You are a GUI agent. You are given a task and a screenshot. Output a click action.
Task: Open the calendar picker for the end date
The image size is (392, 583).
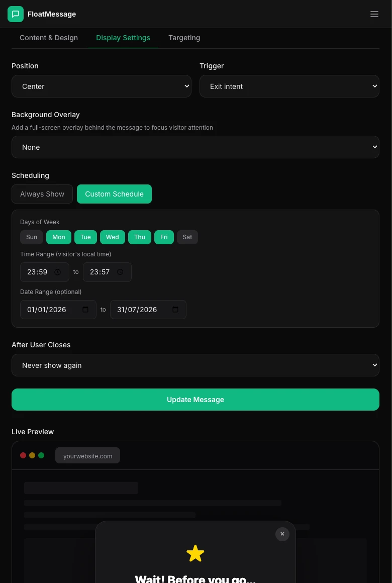click(175, 310)
